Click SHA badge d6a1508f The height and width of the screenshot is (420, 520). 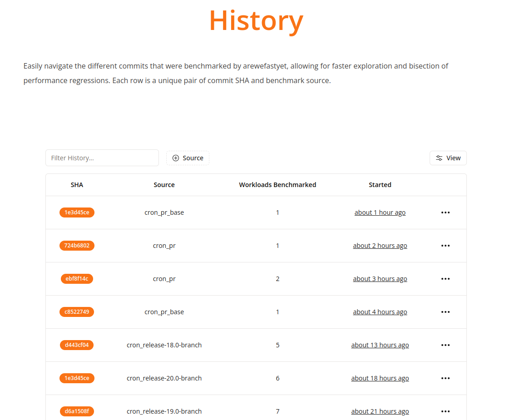tap(77, 411)
